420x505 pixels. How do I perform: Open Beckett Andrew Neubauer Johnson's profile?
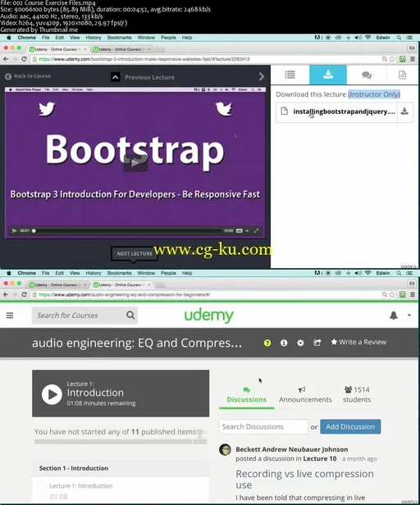coord(292,449)
